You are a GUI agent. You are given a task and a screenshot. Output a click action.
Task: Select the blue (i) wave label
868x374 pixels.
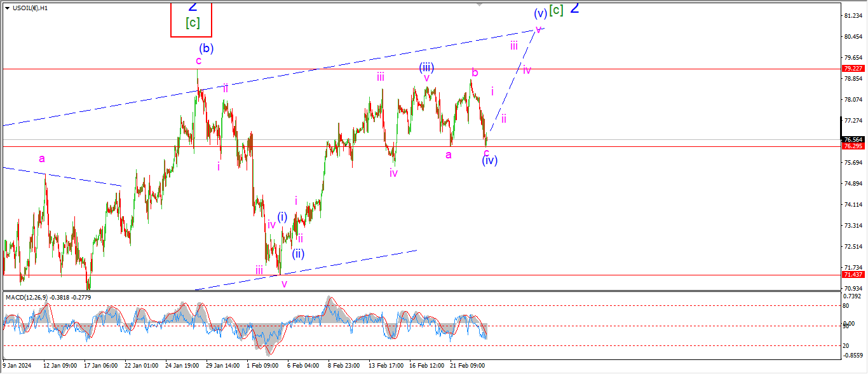[281, 217]
